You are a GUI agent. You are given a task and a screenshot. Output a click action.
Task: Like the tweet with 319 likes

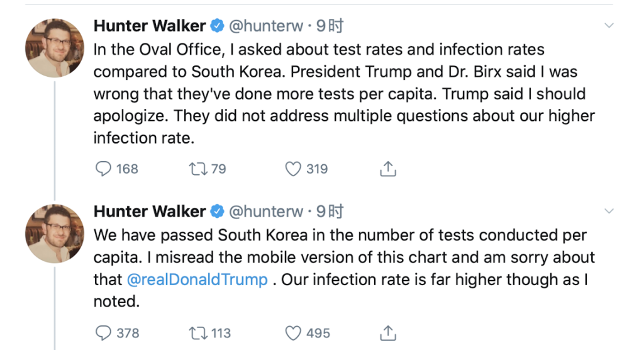pyautogui.click(x=293, y=169)
